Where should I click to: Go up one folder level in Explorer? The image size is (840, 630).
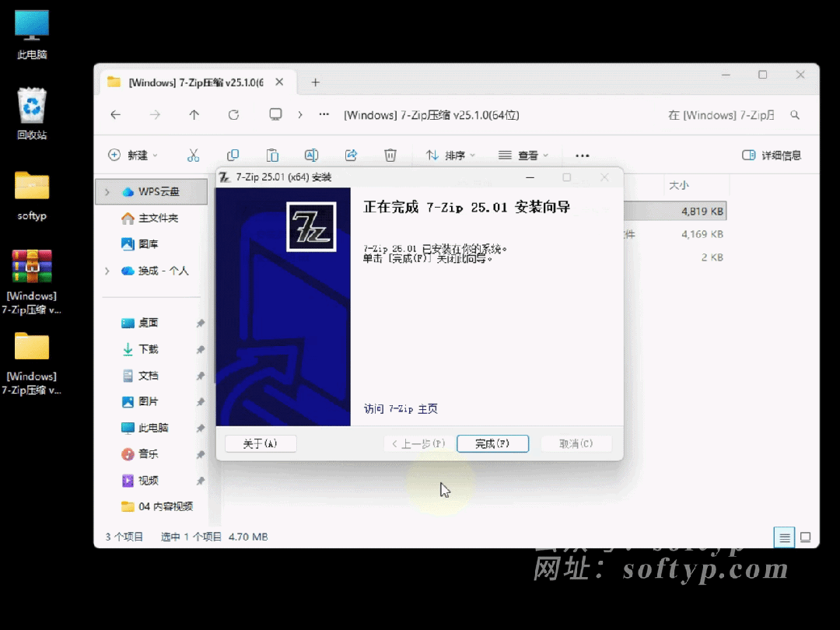pos(194,114)
